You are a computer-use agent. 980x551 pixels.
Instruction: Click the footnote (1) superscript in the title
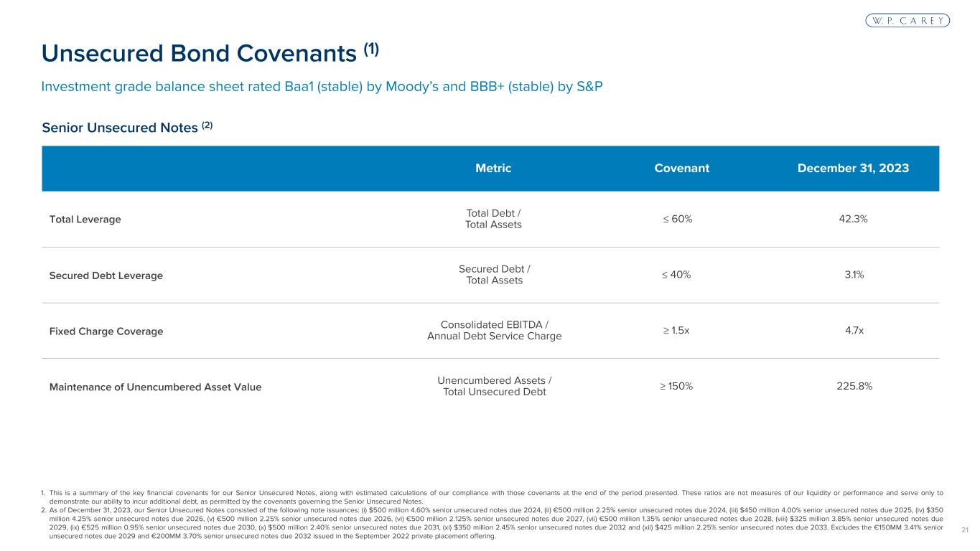[370, 49]
